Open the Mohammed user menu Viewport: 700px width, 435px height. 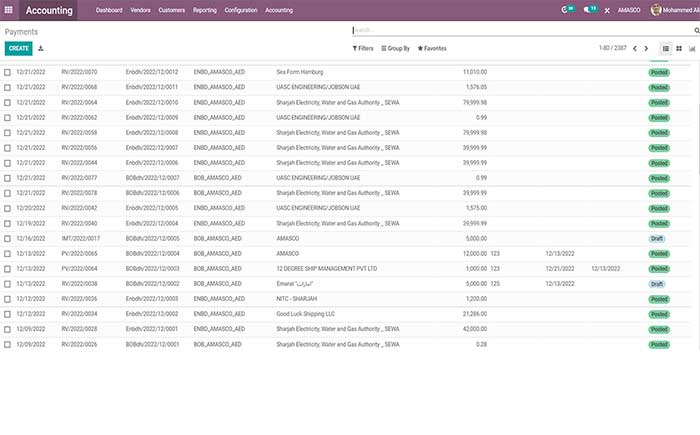click(675, 10)
